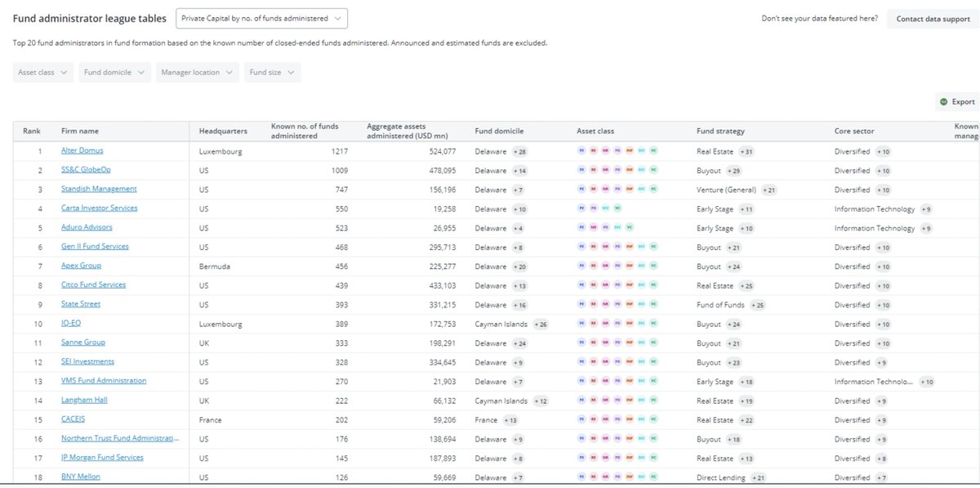Open the Alter Domus firm link
The width and height of the screenshot is (980, 488).
pyautogui.click(x=82, y=150)
